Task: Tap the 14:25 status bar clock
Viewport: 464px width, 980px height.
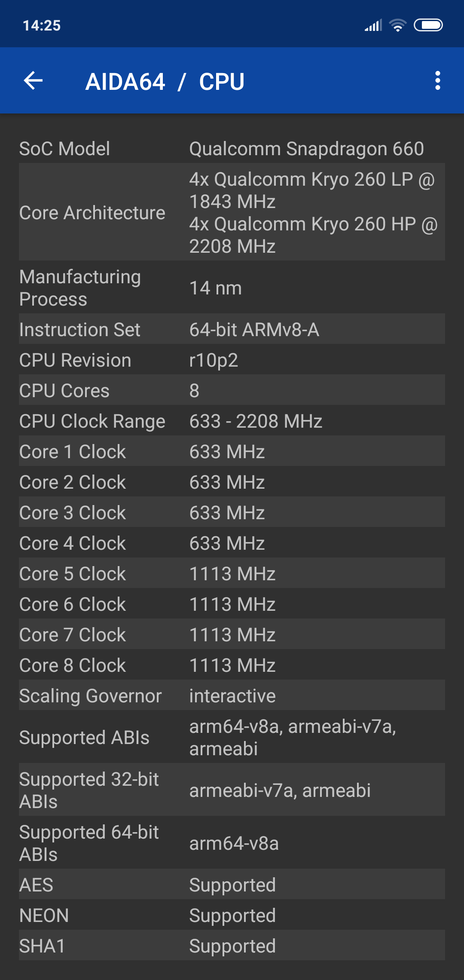Action: coord(42,26)
